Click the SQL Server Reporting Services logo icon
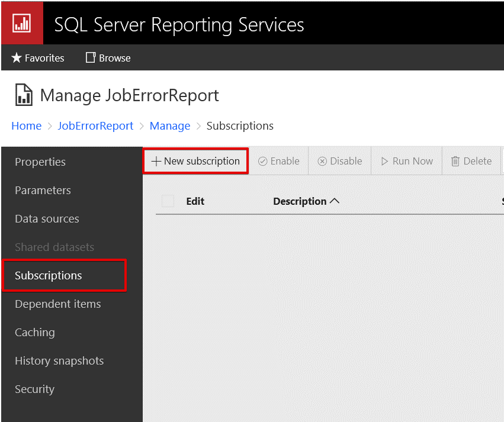The width and height of the screenshot is (504, 422). coord(22,23)
